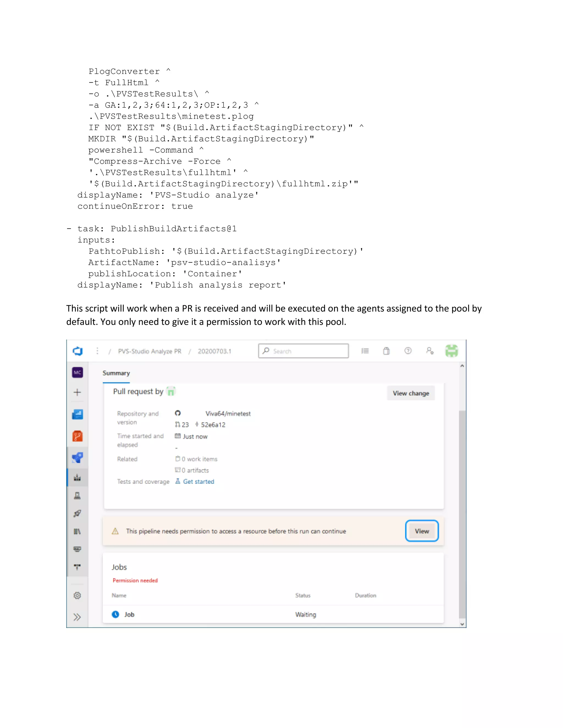This screenshot has height=728, width=563.
Task: Click PVS-Studio Analyze PR breadcrumb
Action: coord(150,351)
